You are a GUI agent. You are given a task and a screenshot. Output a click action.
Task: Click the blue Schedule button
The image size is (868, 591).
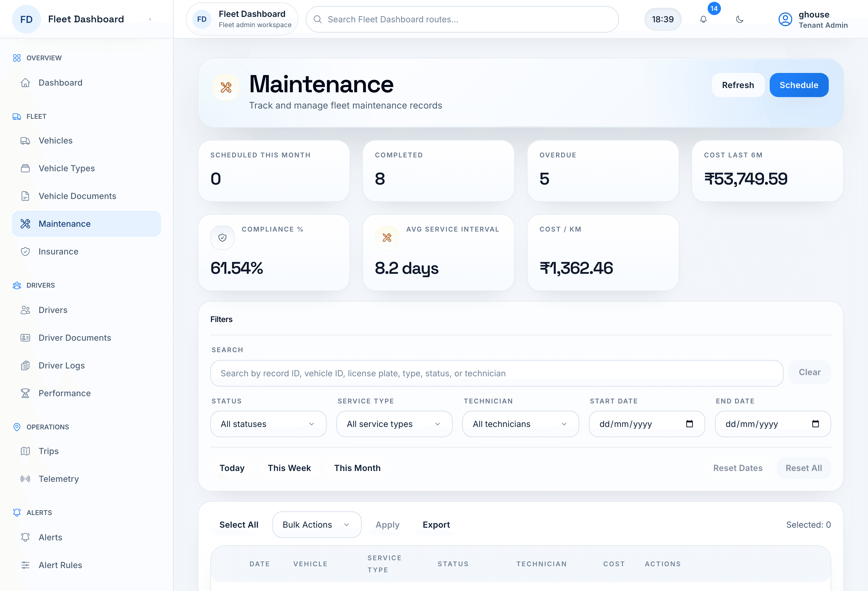click(x=799, y=85)
